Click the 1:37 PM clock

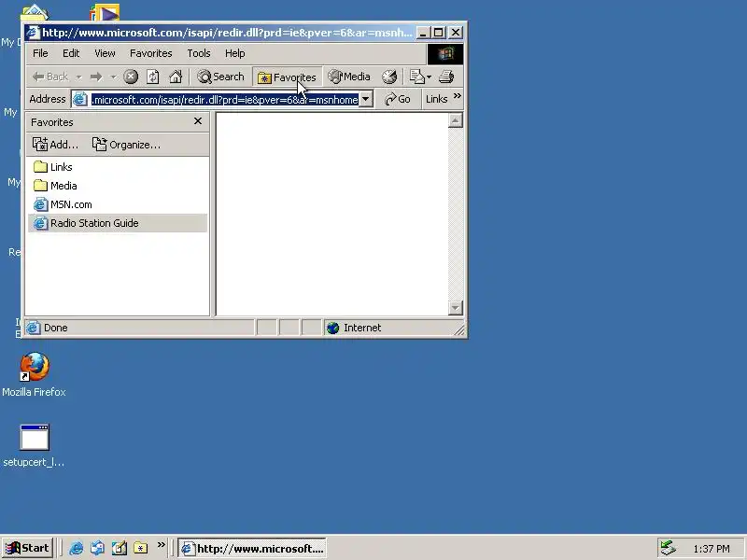coord(712,549)
